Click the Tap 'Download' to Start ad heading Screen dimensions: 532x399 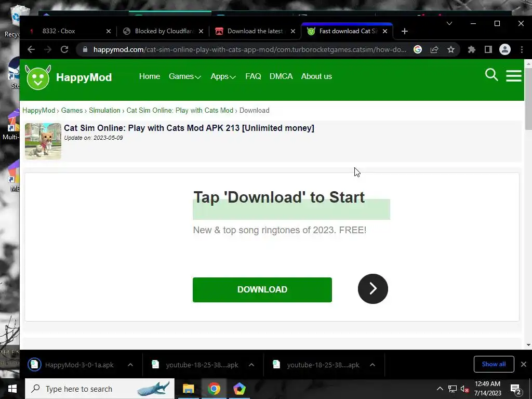tap(279, 197)
